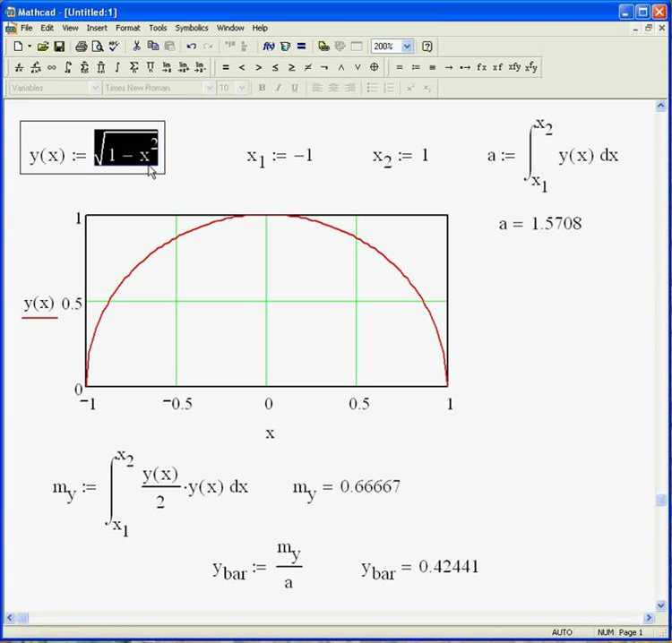Toggle italic formatting
Screen dimensions: 672x643
(x=278, y=89)
